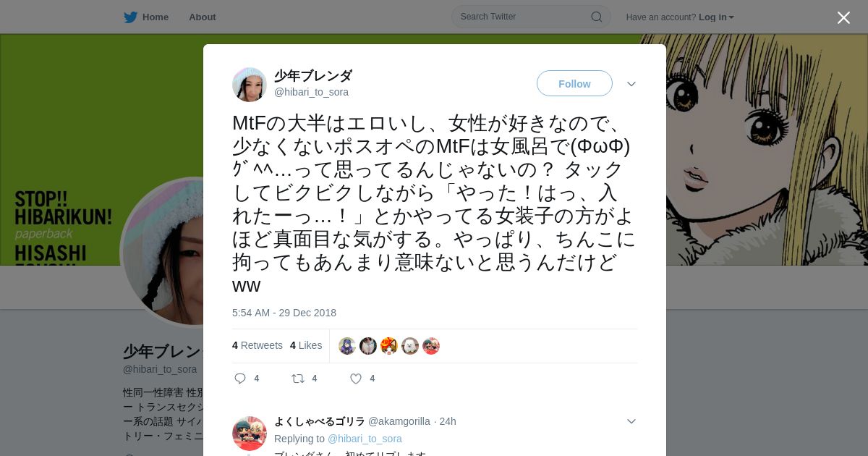Follow the 少年ブレンダ account

574,83
